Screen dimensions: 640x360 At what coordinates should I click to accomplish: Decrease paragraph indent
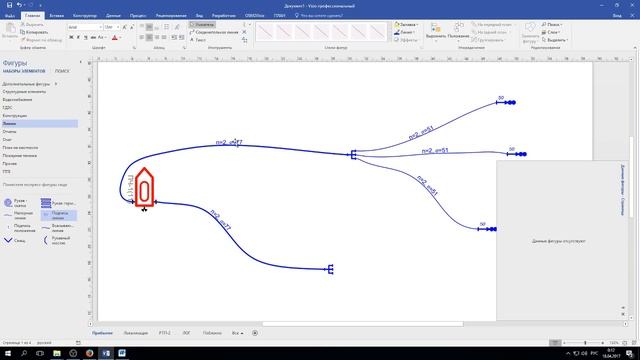click(174, 37)
